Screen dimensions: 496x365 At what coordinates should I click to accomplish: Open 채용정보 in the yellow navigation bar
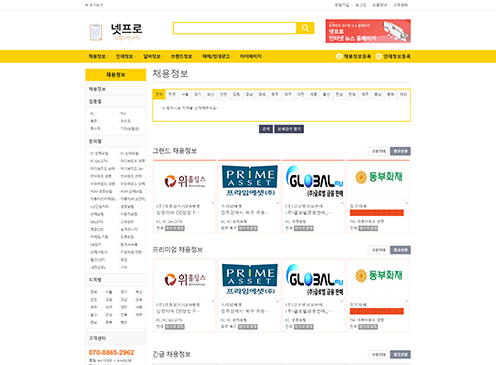(x=98, y=57)
